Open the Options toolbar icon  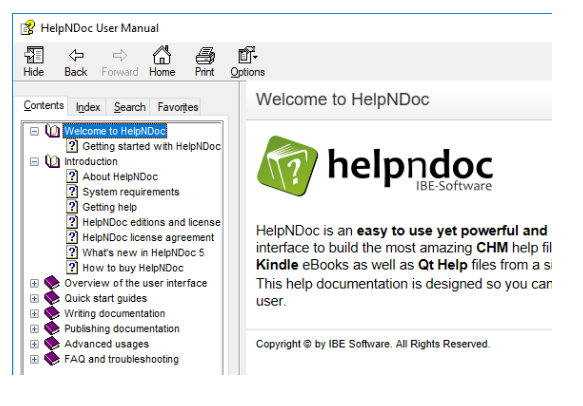[x=247, y=55]
